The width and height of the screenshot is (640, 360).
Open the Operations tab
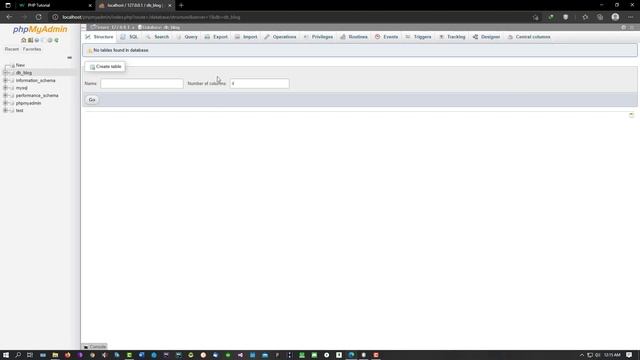(280, 37)
